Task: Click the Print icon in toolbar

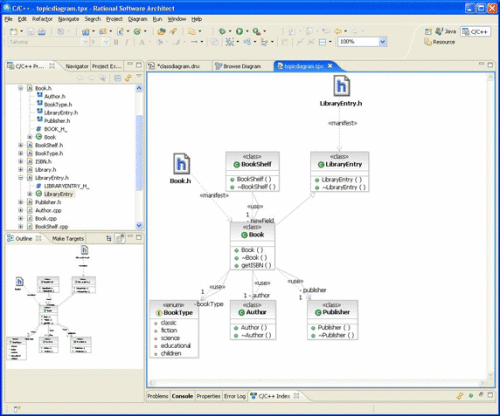Action: pos(42,32)
